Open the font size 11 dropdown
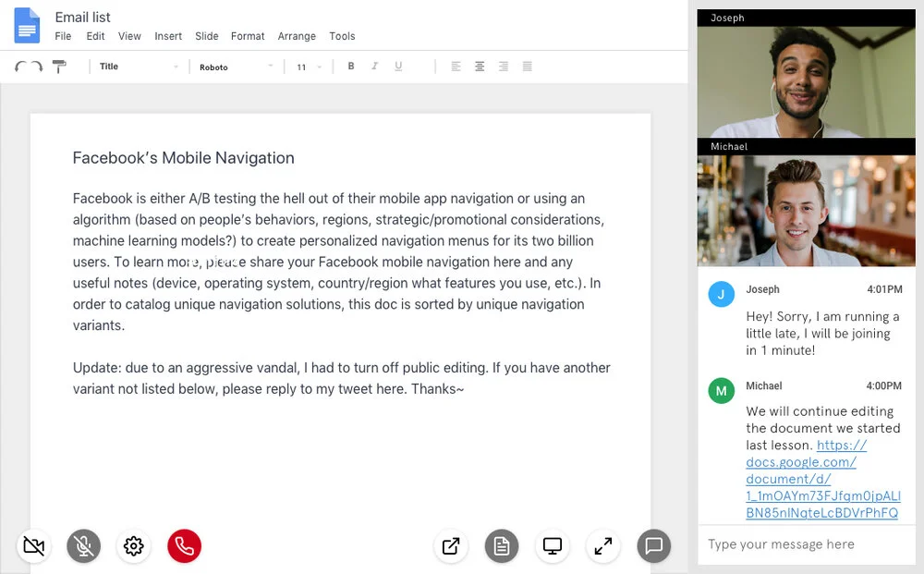The width and height of the screenshot is (924, 574). point(310,67)
